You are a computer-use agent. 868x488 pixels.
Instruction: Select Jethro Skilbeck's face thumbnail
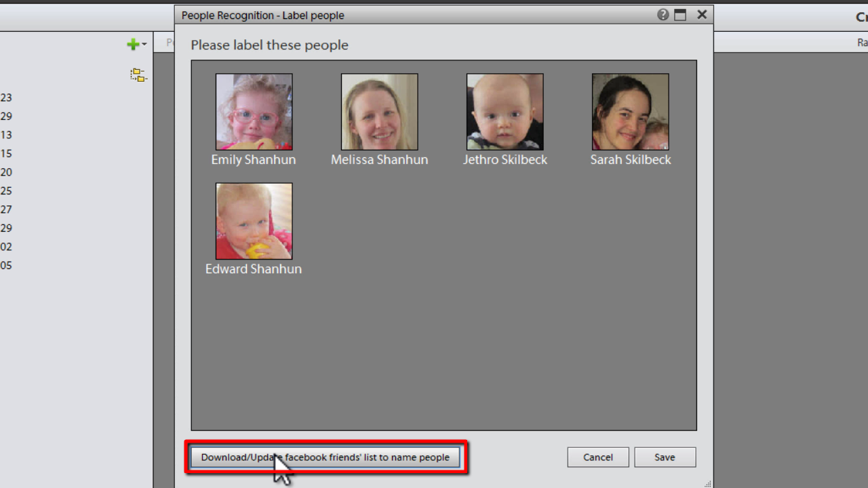[x=505, y=112]
